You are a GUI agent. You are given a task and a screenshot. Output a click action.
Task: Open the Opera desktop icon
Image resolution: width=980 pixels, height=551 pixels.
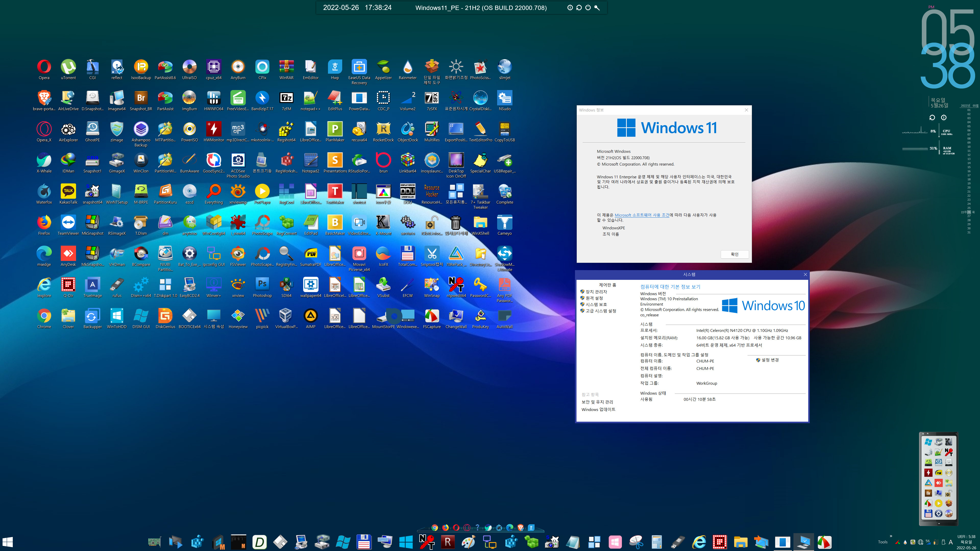pyautogui.click(x=44, y=69)
